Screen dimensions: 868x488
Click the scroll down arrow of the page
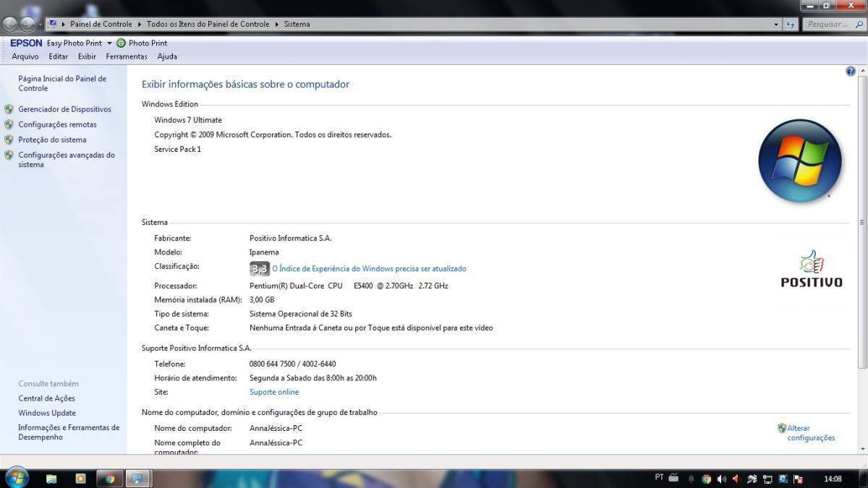[x=862, y=449]
